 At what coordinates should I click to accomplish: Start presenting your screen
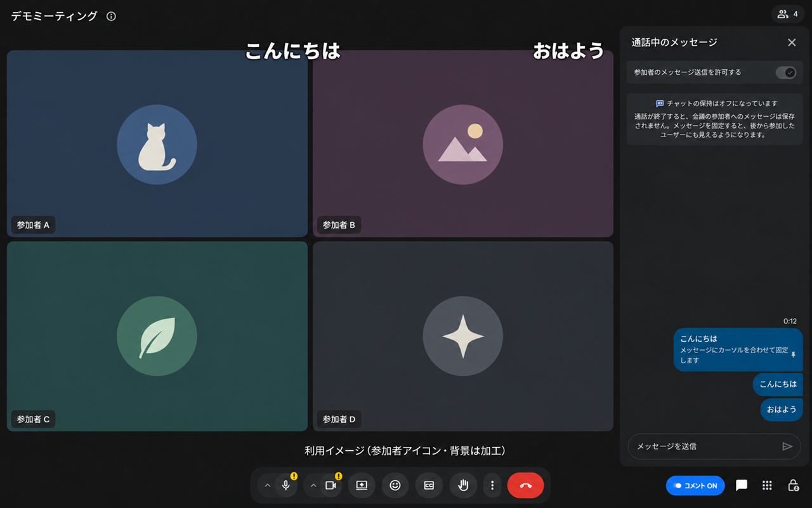(362, 486)
